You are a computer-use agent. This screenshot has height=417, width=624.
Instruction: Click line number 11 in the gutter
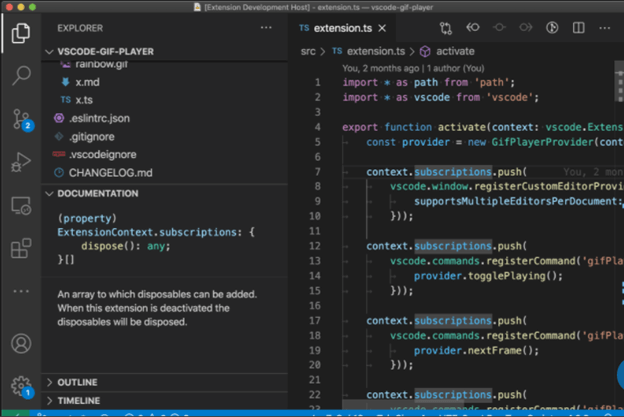(x=315, y=231)
